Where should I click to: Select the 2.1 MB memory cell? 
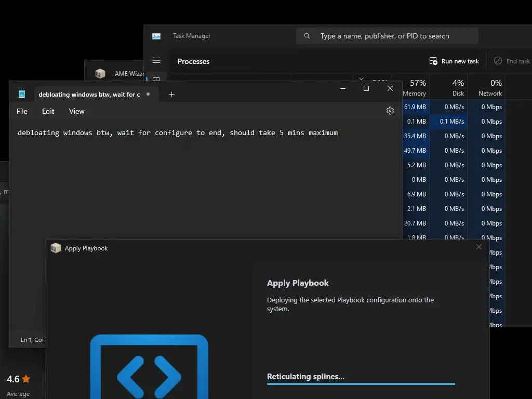pyautogui.click(x=416, y=209)
